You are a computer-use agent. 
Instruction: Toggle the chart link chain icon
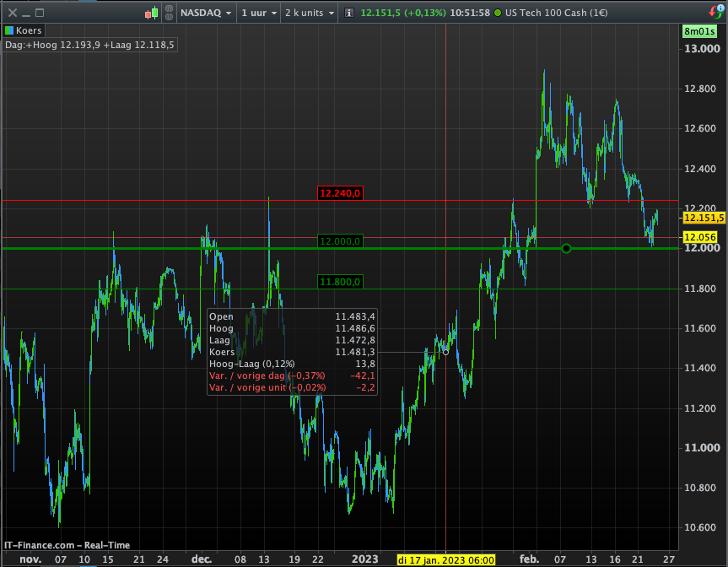pos(169,13)
